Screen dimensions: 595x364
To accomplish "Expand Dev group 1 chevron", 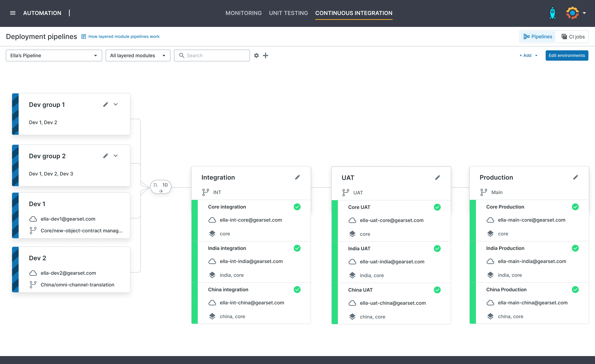I will pyautogui.click(x=116, y=104).
